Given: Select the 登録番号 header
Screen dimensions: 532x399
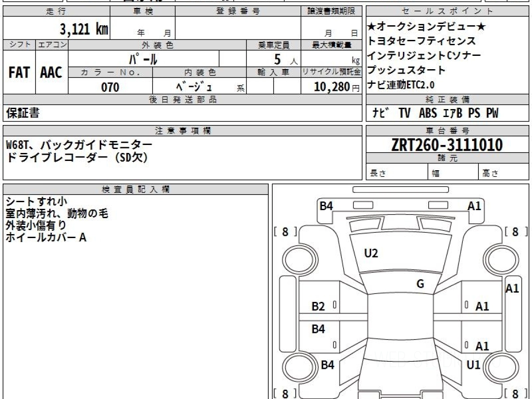Looking at the screenshot, I should point(238,12).
